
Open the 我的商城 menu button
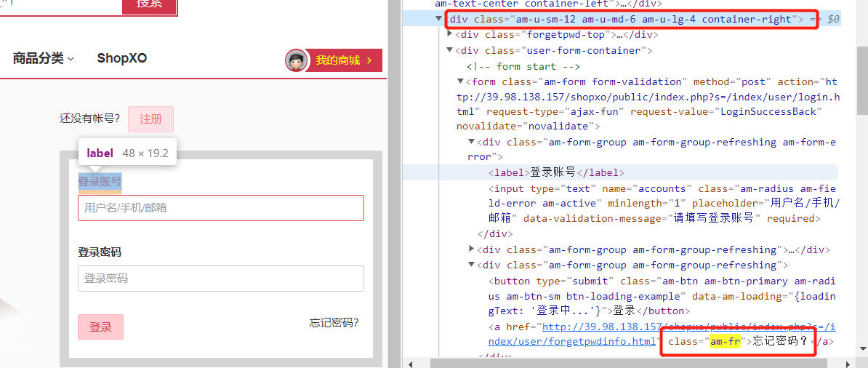pos(343,60)
